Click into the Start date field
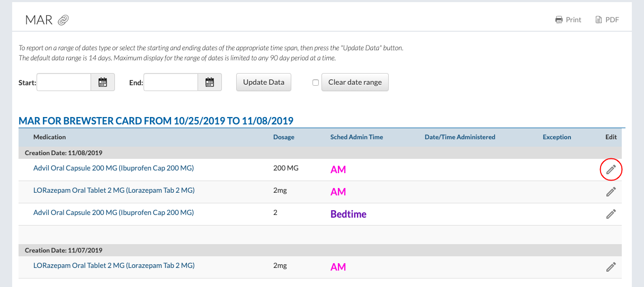Screen dimensions: 644x287 (x=64, y=82)
